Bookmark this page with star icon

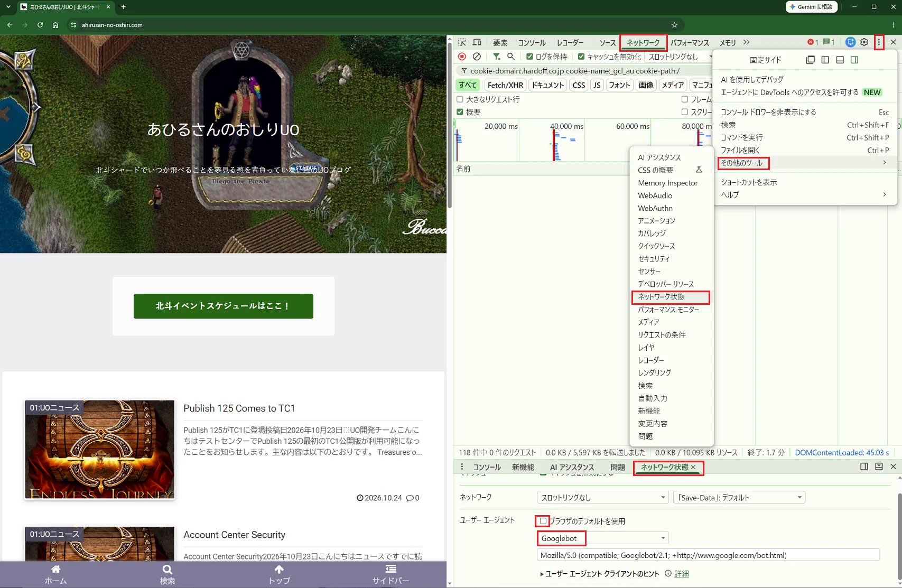(x=674, y=25)
